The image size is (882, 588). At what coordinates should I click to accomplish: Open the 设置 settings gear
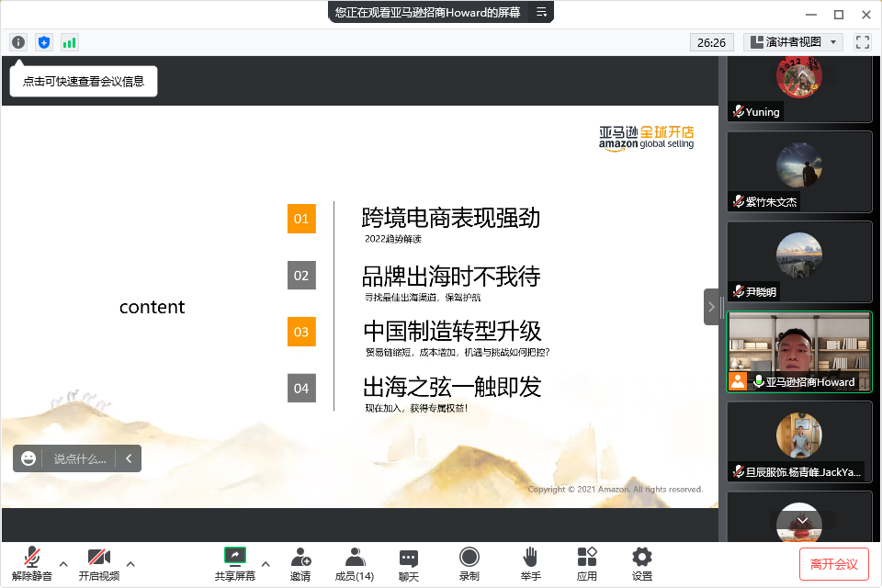642,563
